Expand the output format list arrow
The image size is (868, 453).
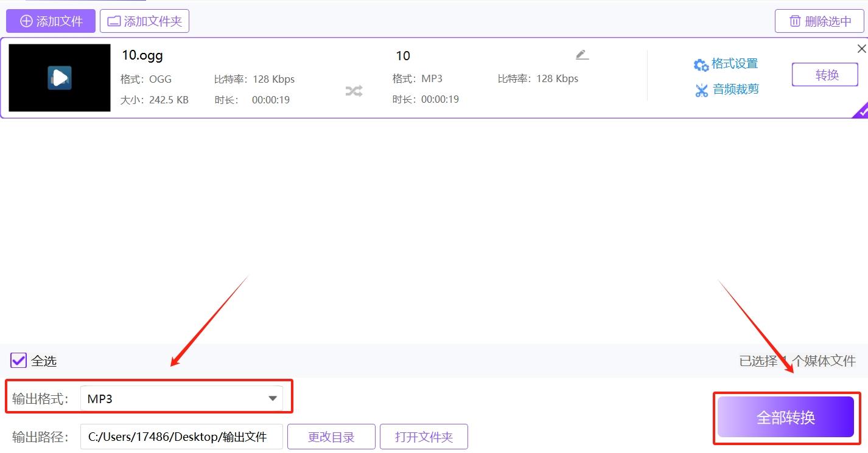pyautogui.click(x=272, y=398)
